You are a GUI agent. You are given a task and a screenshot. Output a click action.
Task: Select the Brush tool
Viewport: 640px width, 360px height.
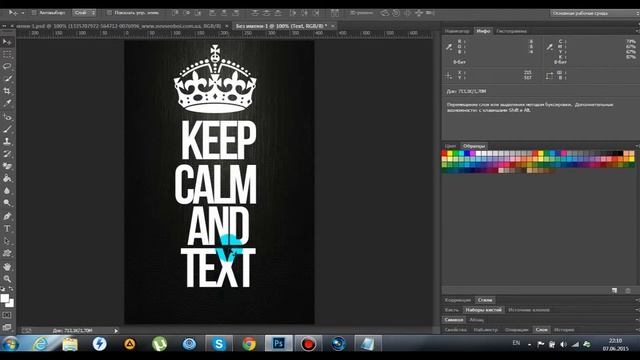pos(7,129)
